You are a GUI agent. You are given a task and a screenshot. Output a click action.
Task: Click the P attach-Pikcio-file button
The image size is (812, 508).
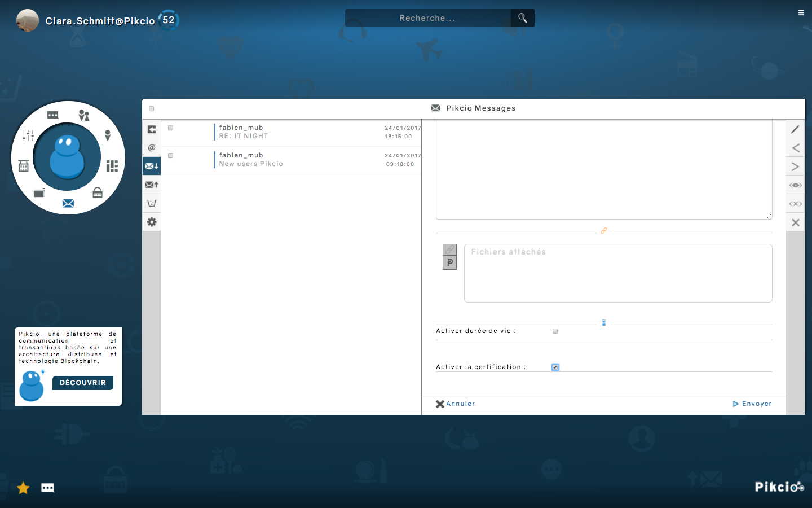tap(450, 262)
